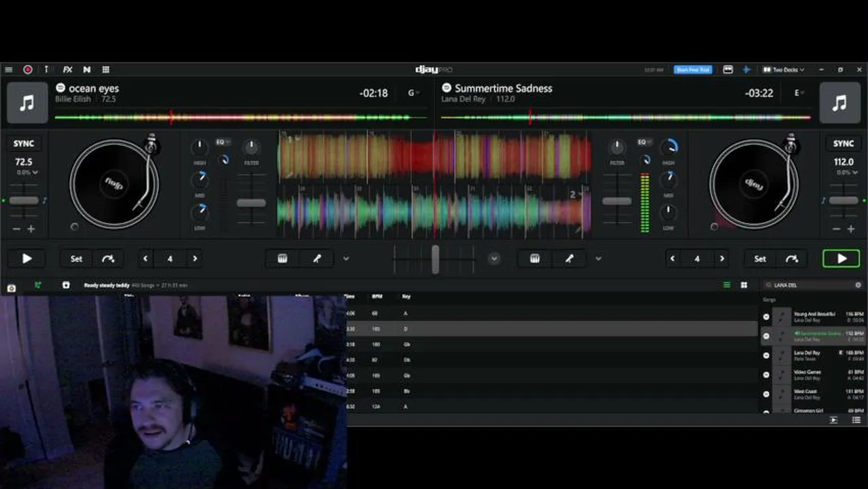Switch library to grid view
The height and width of the screenshot is (489, 868).
click(x=744, y=285)
